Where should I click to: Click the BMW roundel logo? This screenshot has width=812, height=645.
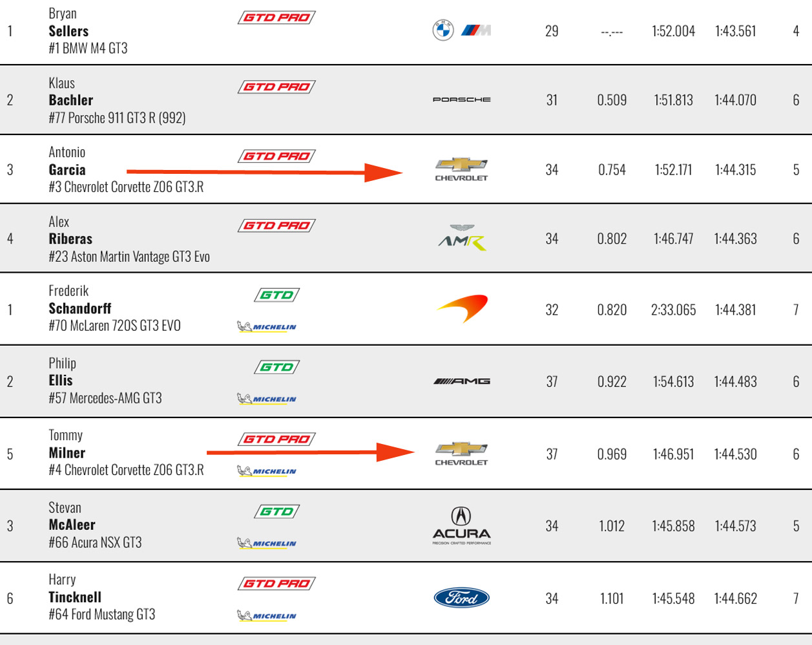tap(443, 30)
